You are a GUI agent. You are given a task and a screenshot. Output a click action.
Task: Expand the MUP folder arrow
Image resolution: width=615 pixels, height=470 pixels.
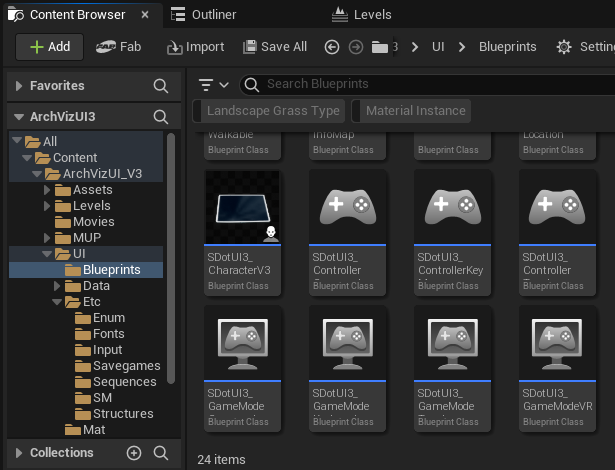[47, 238]
